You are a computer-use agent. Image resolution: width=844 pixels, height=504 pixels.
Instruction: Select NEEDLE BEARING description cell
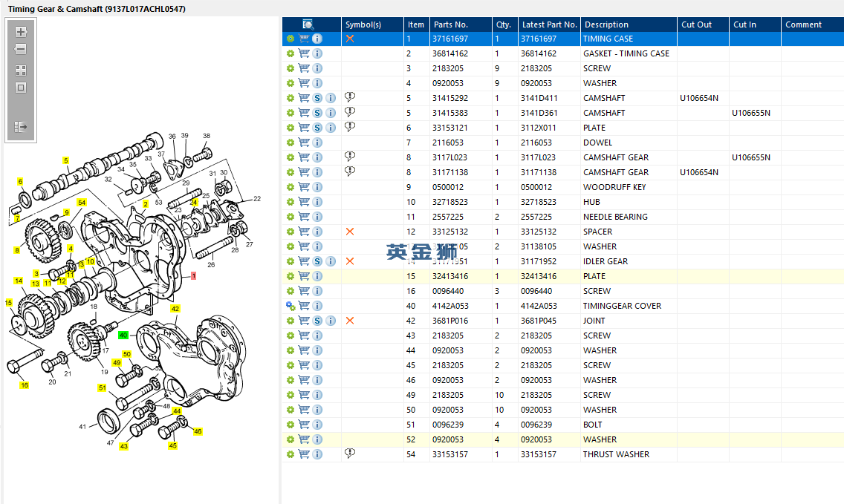tap(615, 217)
